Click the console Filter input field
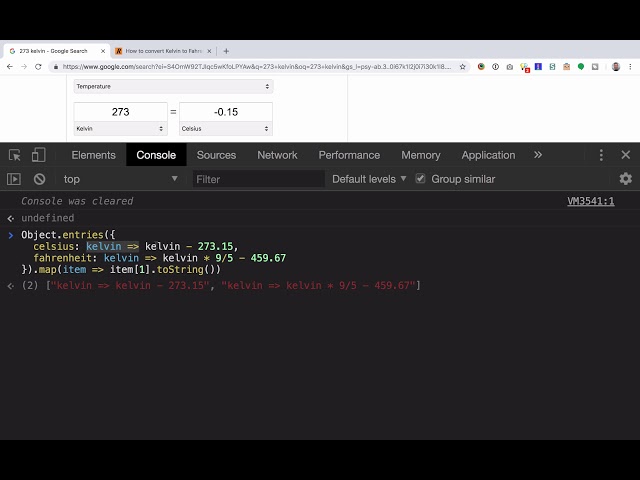This screenshot has height=480, width=640. click(259, 179)
